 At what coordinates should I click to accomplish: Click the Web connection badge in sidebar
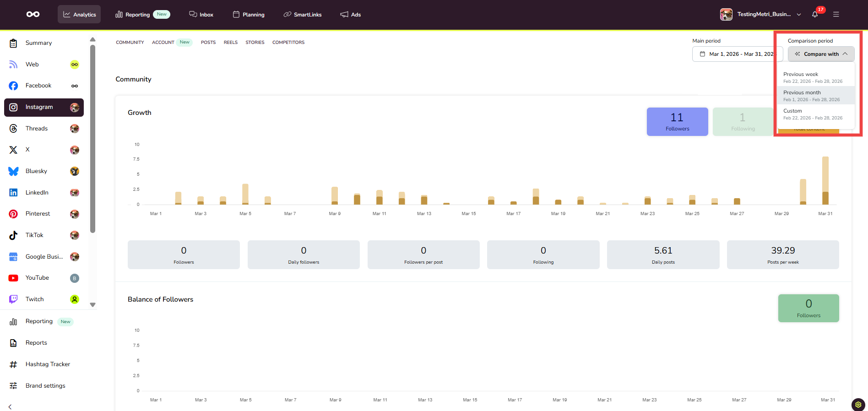pos(75,65)
